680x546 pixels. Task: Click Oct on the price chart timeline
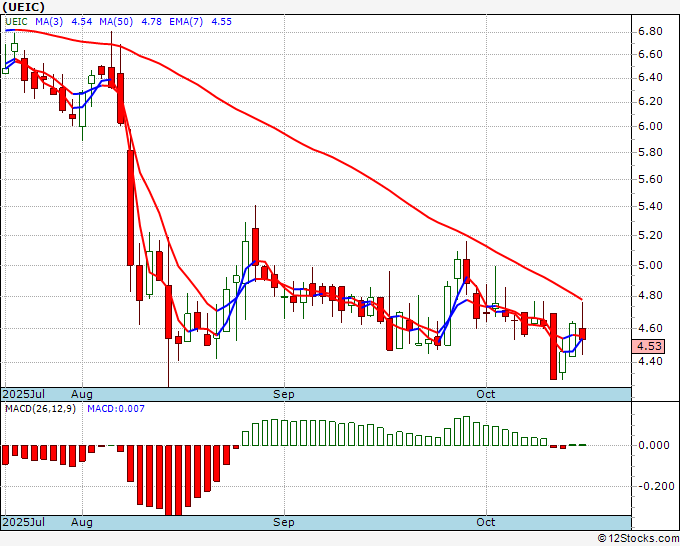click(x=485, y=394)
